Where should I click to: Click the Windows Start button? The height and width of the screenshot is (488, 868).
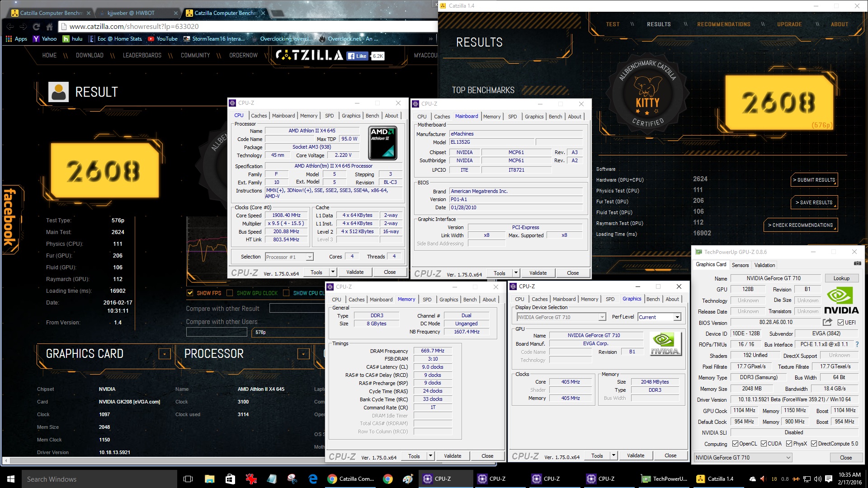(x=11, y=479)
